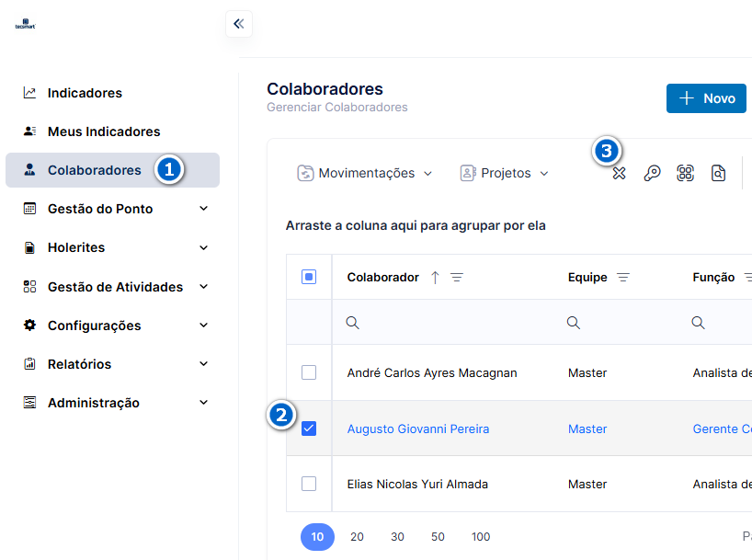This screenshot has width=752, height=560.
Task: Click Gerente cell in Augusto row
Action: [723, 429]
